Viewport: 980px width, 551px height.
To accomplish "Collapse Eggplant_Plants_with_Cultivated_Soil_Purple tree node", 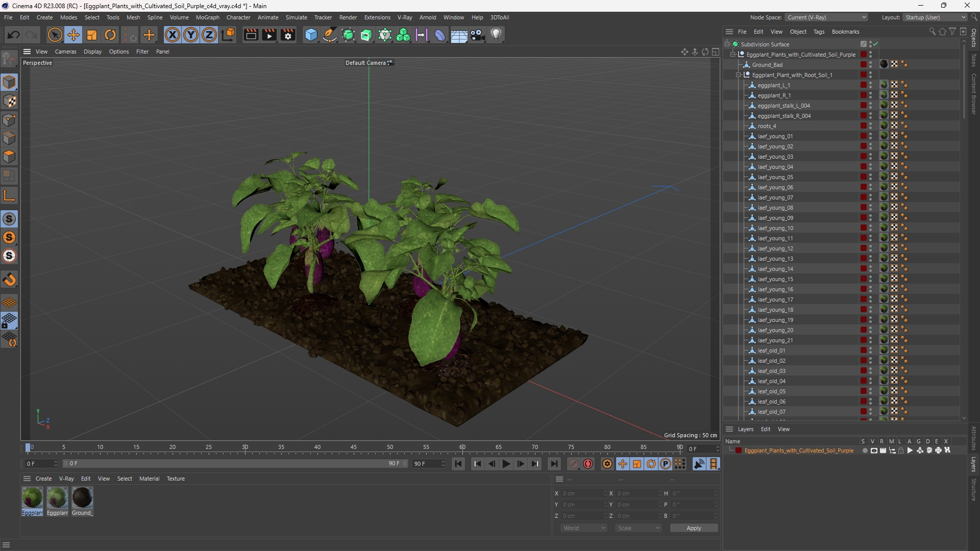I will pos(732,55).
